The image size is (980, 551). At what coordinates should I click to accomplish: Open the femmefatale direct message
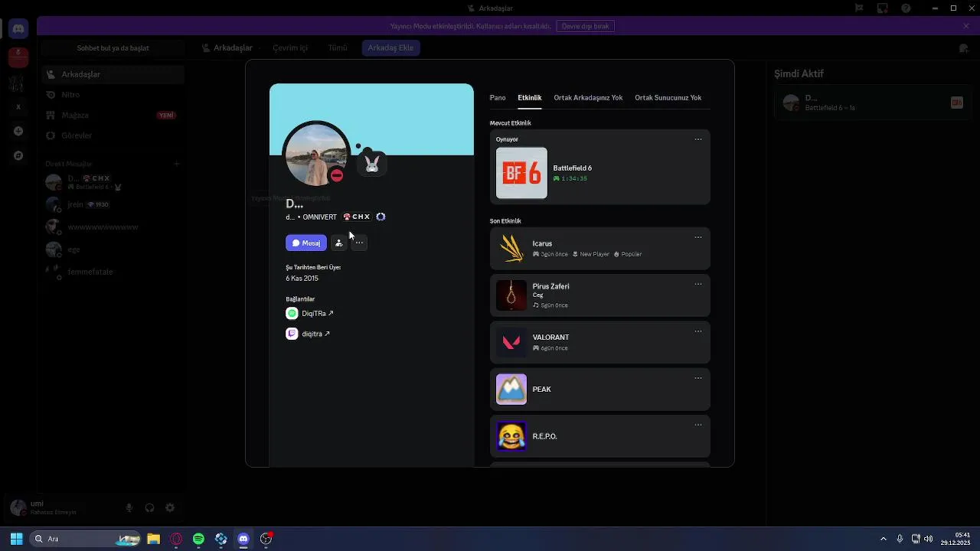pos(113,272)
